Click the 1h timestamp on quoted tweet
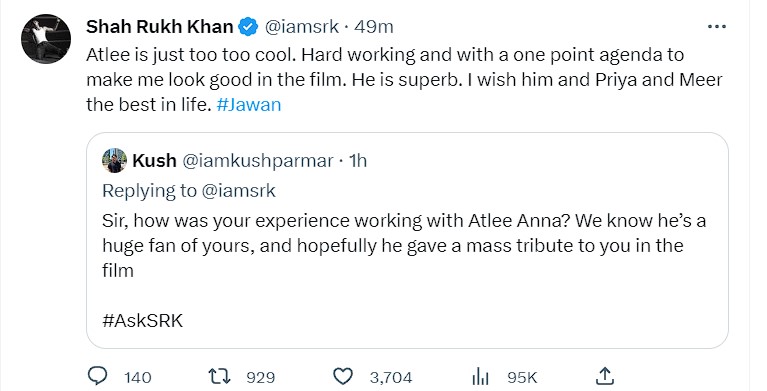 [358, 161]
